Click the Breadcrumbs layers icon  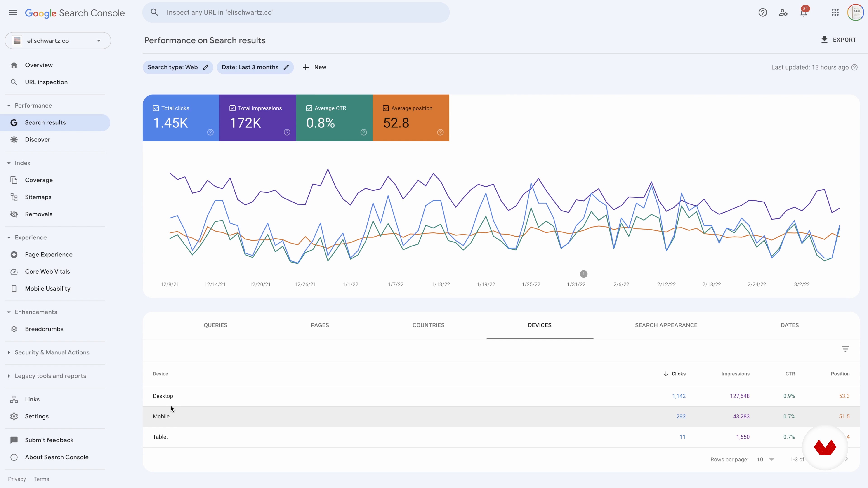14,329
